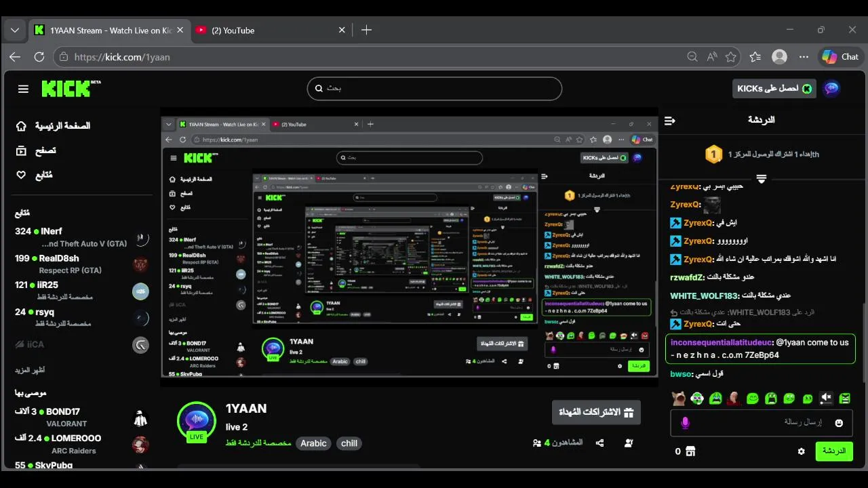
Task: Open the Read aloud icon in address bar
Action: (711, 57)
